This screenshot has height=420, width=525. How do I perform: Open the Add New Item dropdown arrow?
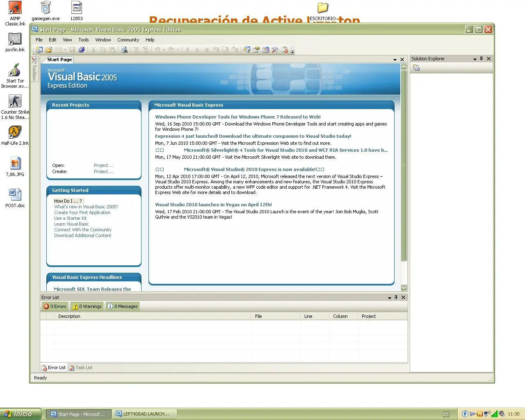coord(65,50)
